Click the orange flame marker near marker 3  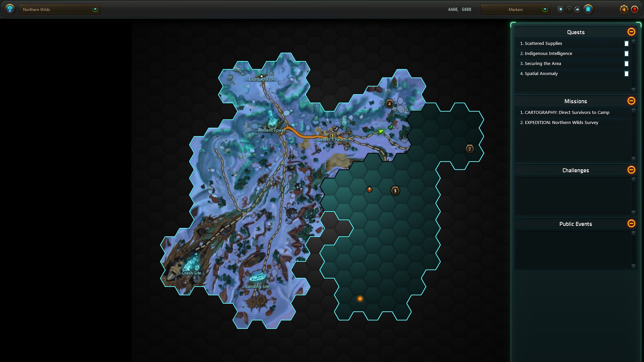tap(369, 190)
